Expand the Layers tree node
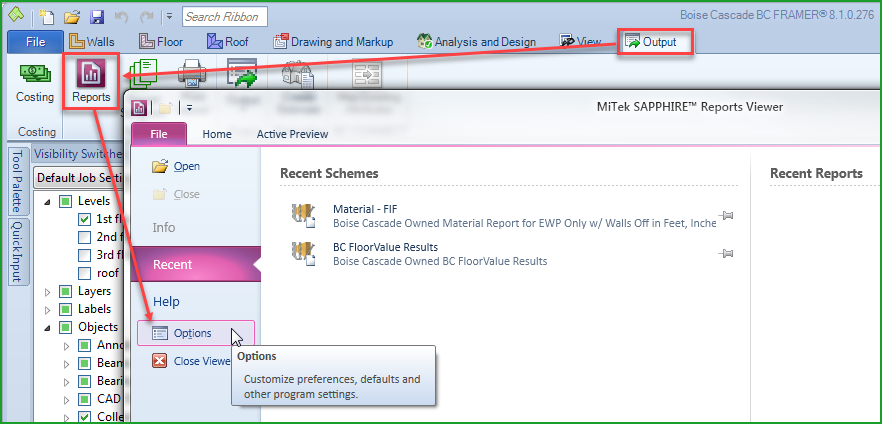The height and width of the screenshot is (424, 882). click(47, 291)
